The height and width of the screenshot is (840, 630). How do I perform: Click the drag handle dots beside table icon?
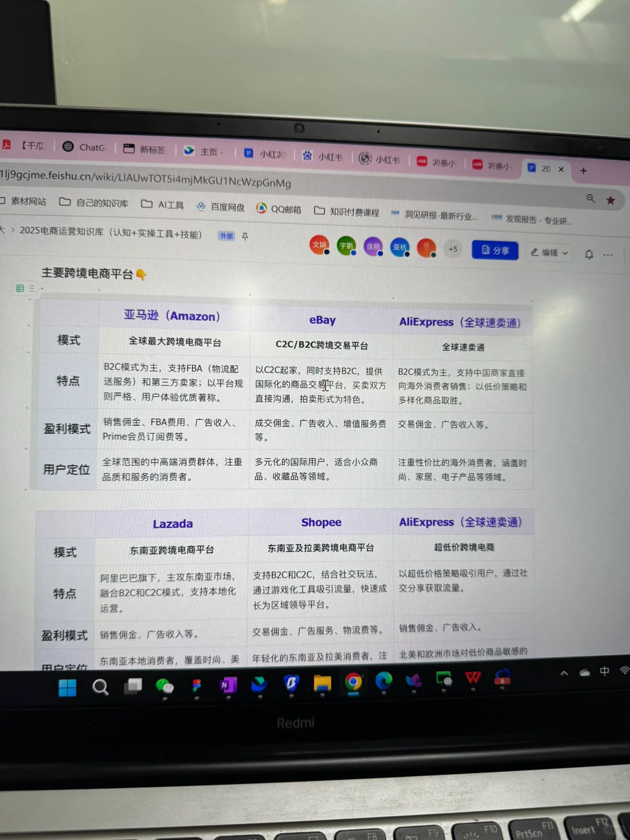coord(32,288)
